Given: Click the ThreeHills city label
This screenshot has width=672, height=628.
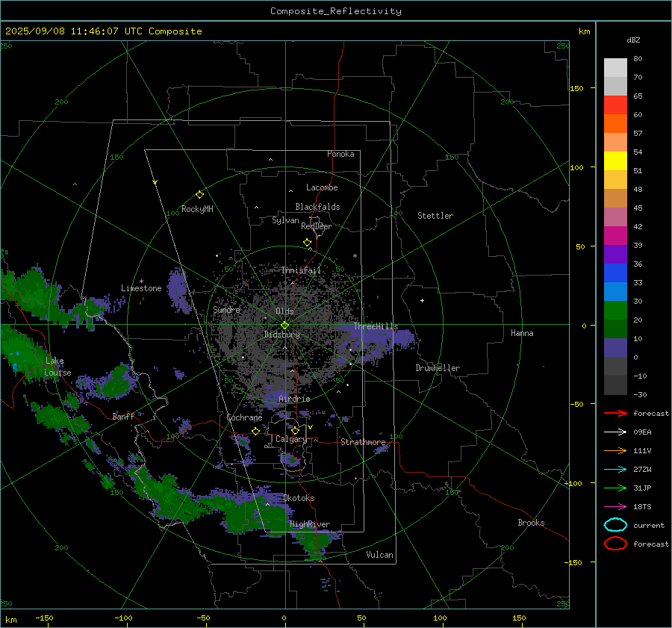Looking at the screenshot, I should (376, 326).
